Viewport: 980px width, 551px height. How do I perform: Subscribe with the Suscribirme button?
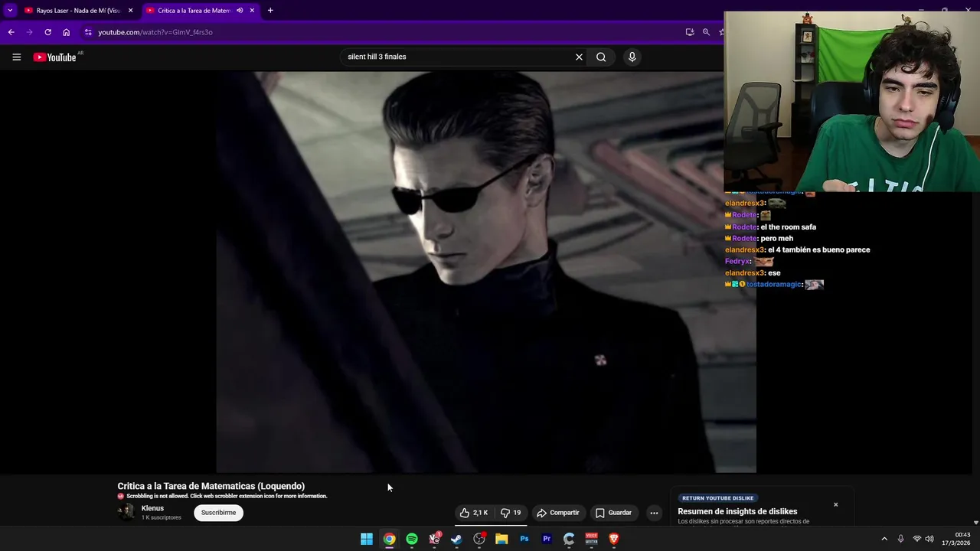click(218, 513)
